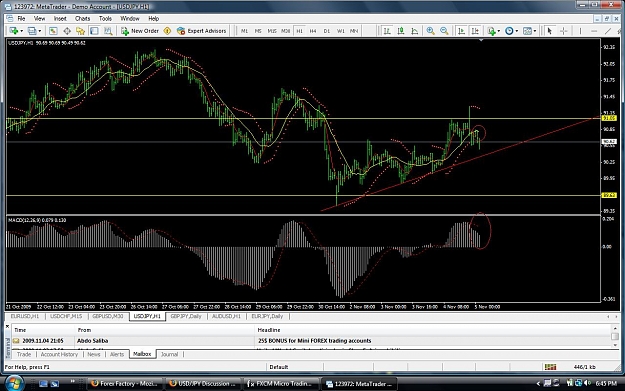Open the Account History terminal tab
Image resolution: width=625 pixels, height=391 pixels.
tap(59, 354)
